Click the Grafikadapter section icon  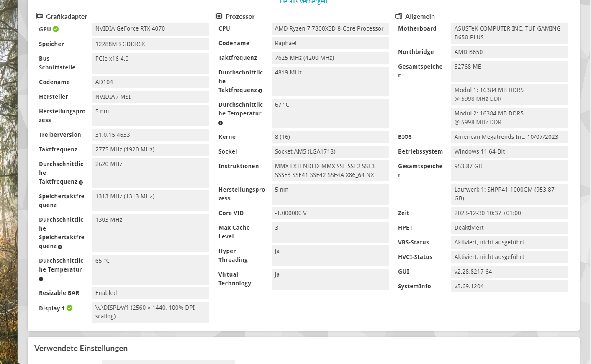coord(39,16)
